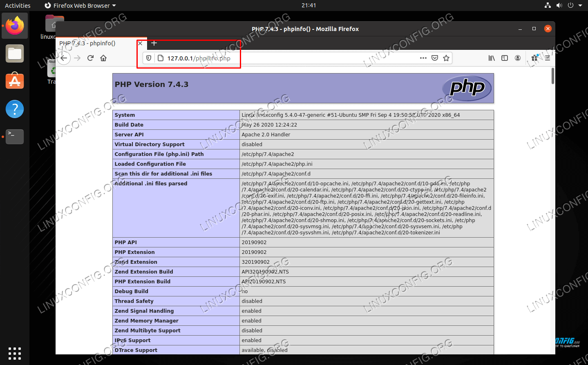
Task: Click '/etc/php/7.4/apache2/php.ini' value
Action: click(x=277, y=164)
